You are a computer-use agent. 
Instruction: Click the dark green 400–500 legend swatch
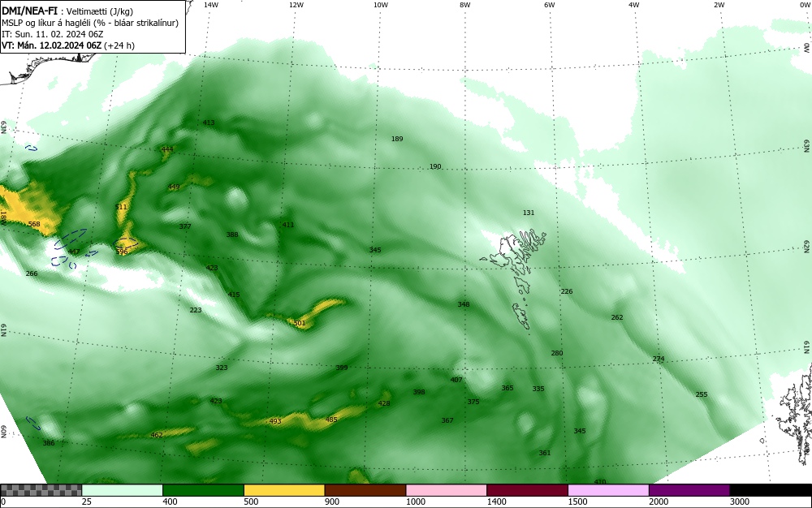click(x=203, y=490)
